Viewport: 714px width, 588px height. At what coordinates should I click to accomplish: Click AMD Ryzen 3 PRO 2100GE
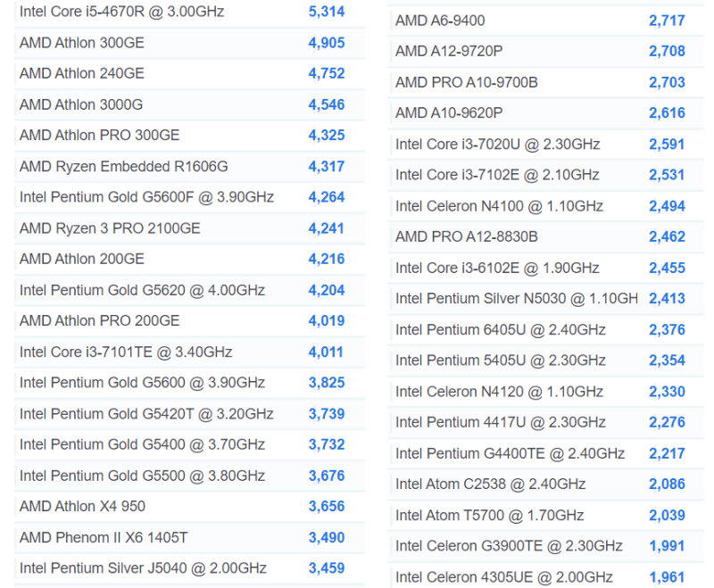110,228
